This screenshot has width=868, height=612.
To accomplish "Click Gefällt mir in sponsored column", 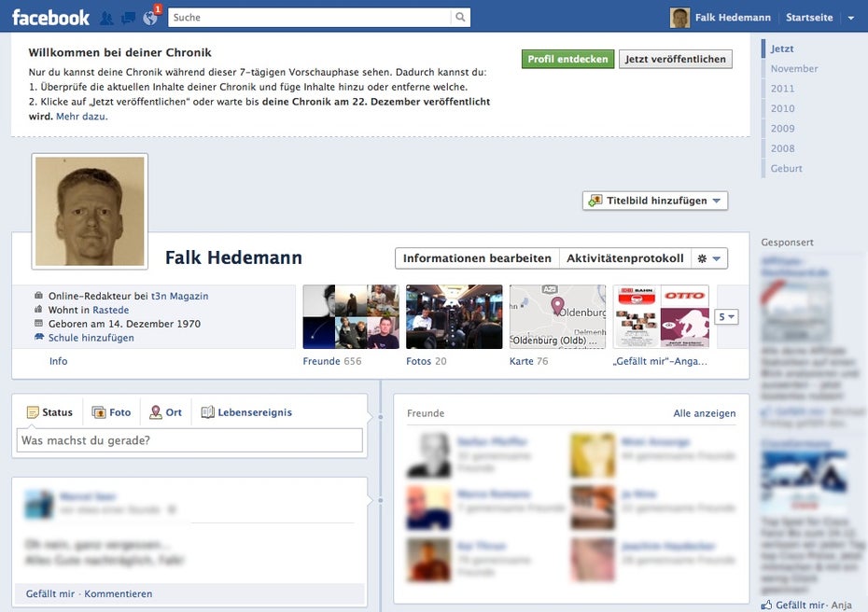I will pos(800,605).
